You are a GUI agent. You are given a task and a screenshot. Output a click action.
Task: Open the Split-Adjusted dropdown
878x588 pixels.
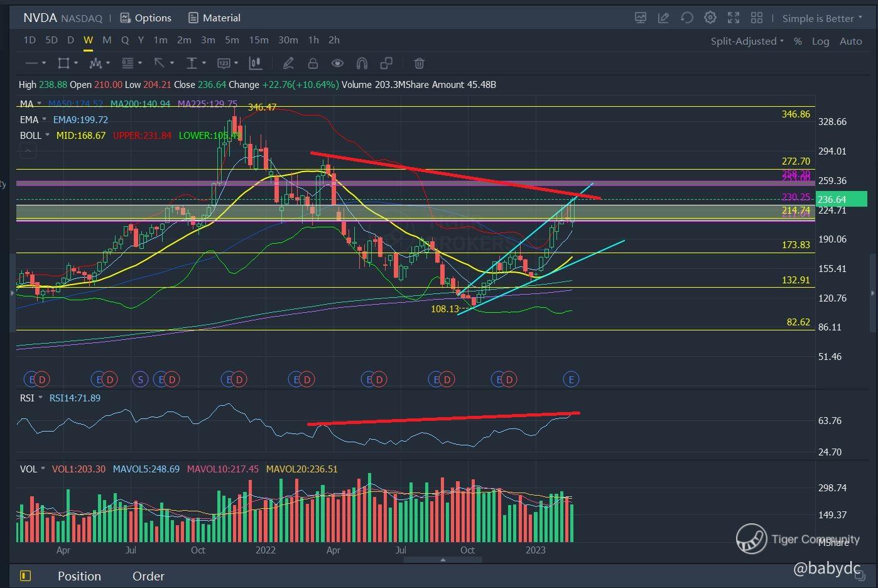tap(747, 41)
